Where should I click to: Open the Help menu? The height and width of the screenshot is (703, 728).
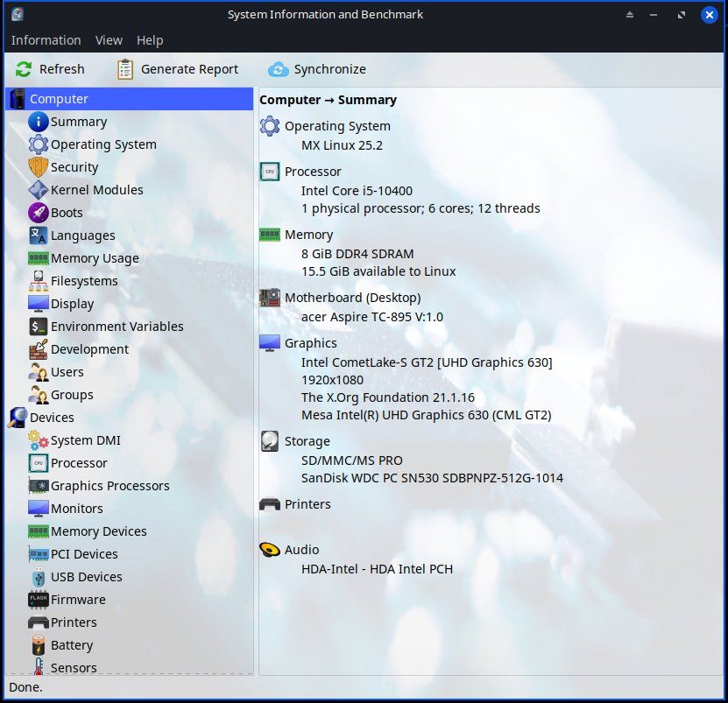pos(150,40)
